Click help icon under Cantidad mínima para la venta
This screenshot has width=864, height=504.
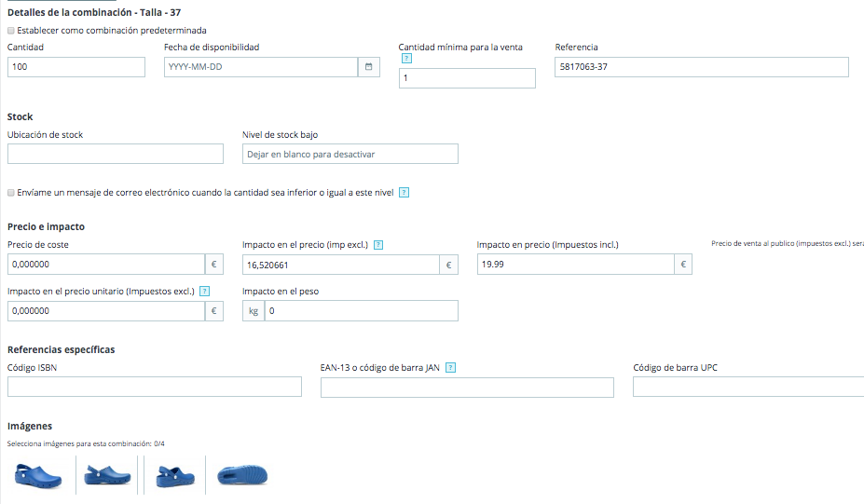tap(406, 58)
